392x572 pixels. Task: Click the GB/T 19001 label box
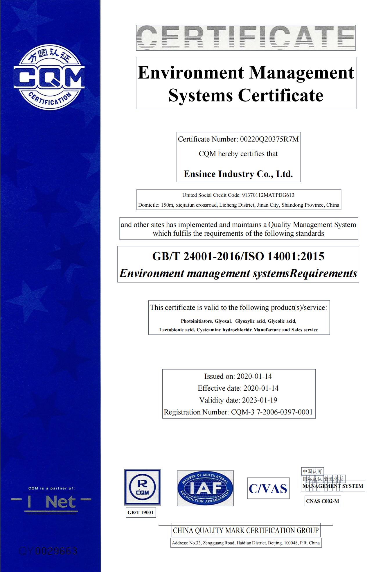[141, 512]
